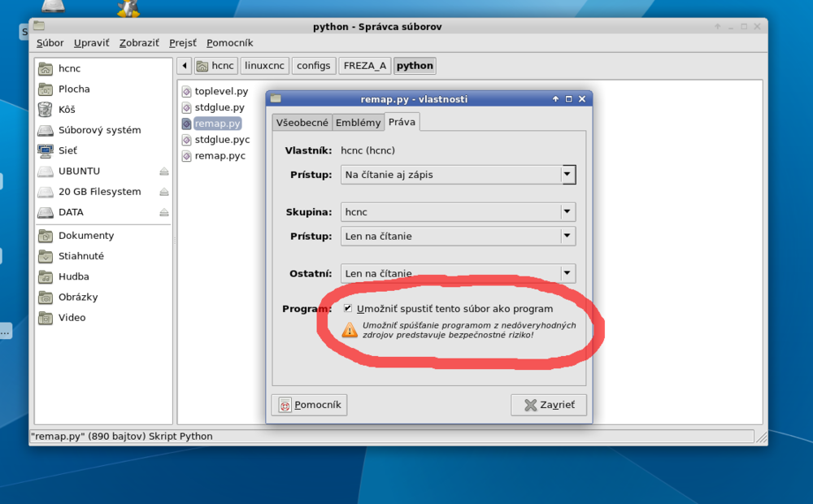Go to linuxcnc in path bar
The width and height of the screenshot is (813, 504).
(x=263, y=66)
